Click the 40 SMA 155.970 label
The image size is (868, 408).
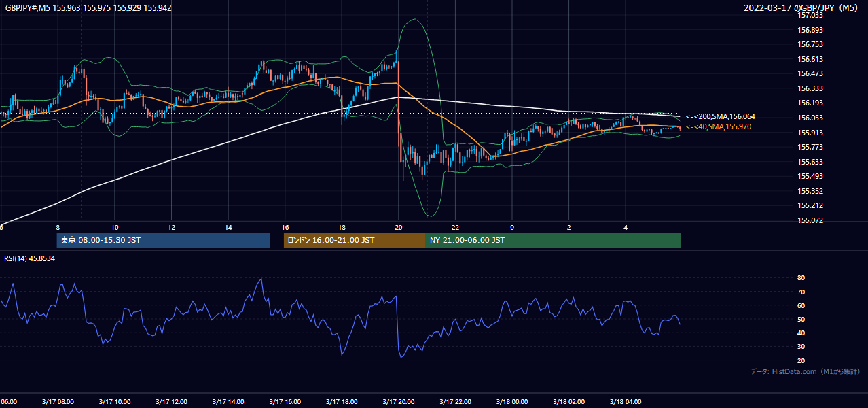click(720, 127)
